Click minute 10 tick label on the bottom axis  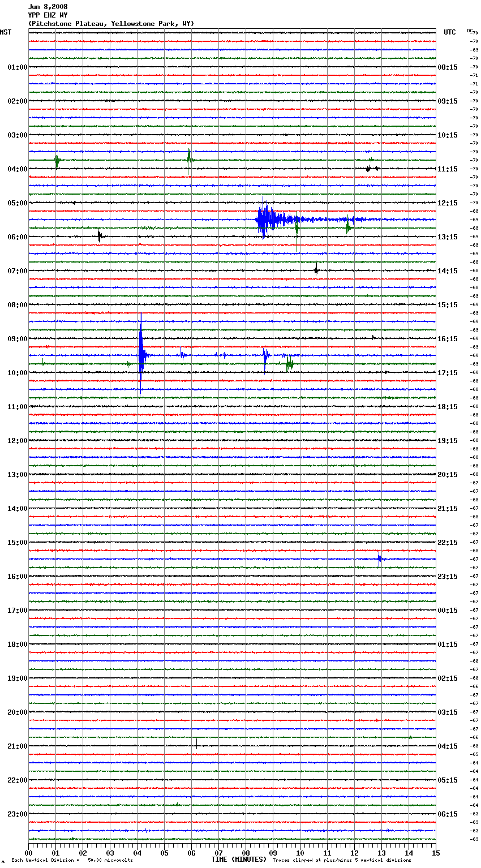(300, 853)
